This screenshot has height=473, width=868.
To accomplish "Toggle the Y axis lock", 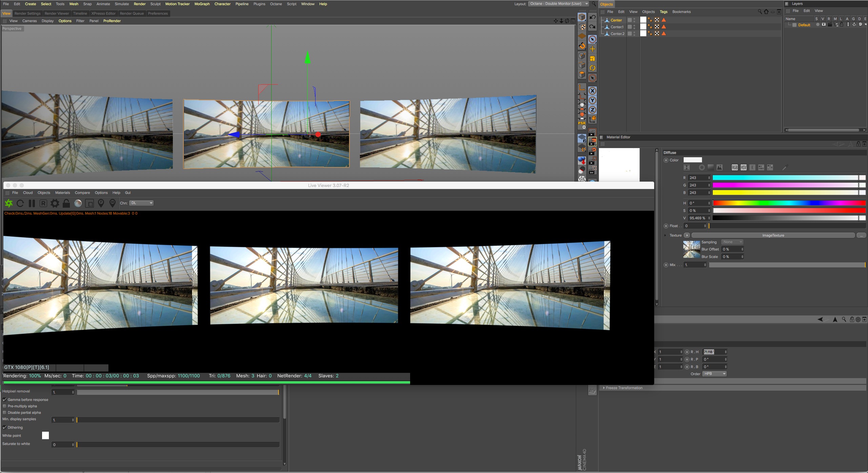I will click(x=592, y=100).
